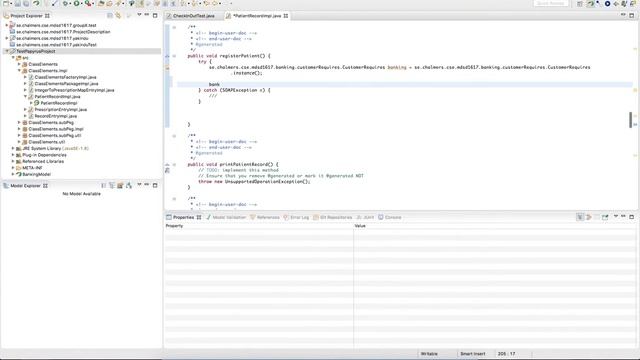Image resolution: width=640 pixels, height=360 pixels.
Task: Toggle Link with Editor in Project Explorer
Action: coord(118,16)
